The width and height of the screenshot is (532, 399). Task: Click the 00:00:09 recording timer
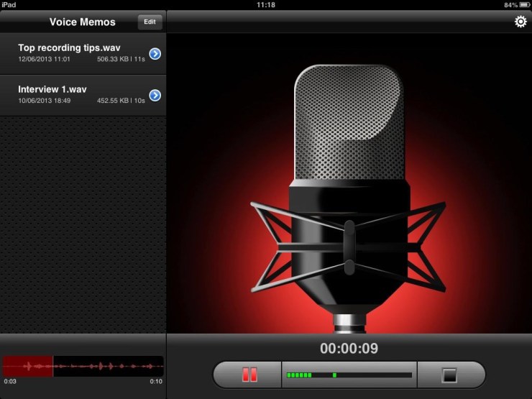click(x=349, y=349)
